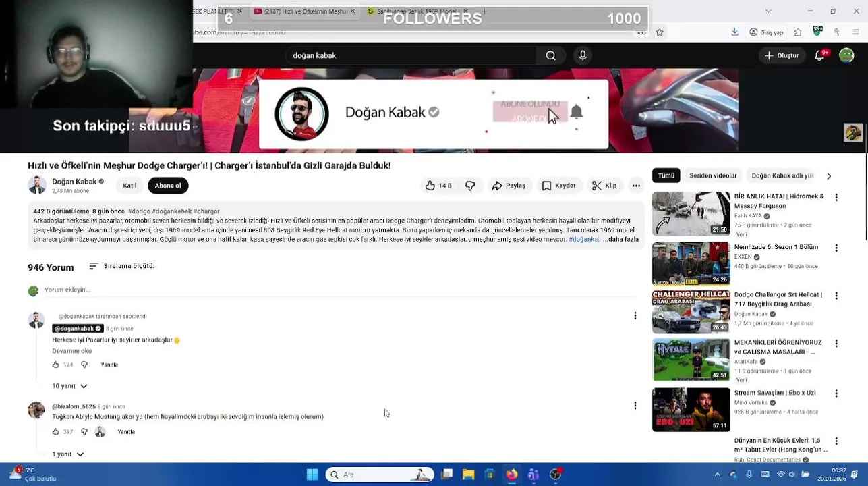Like the video with the thumbs-up button
This screenshot has height=486, width=868.
click(x=438, y=186)
